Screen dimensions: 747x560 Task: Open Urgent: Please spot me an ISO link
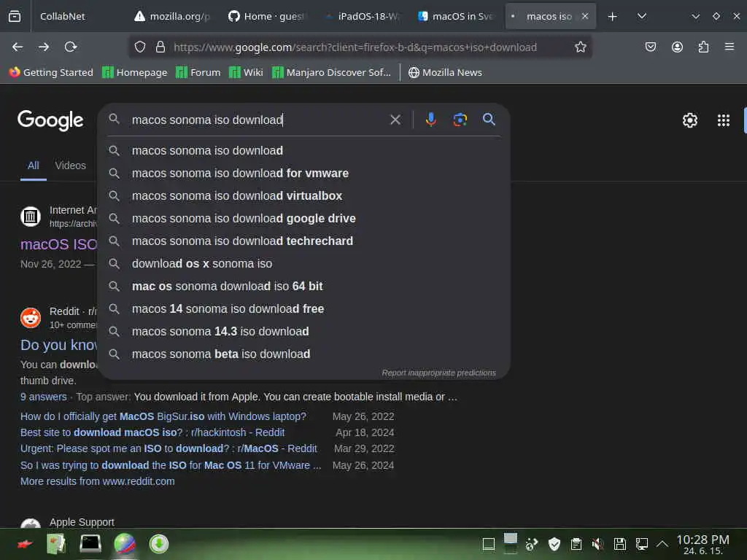[169, 448]
